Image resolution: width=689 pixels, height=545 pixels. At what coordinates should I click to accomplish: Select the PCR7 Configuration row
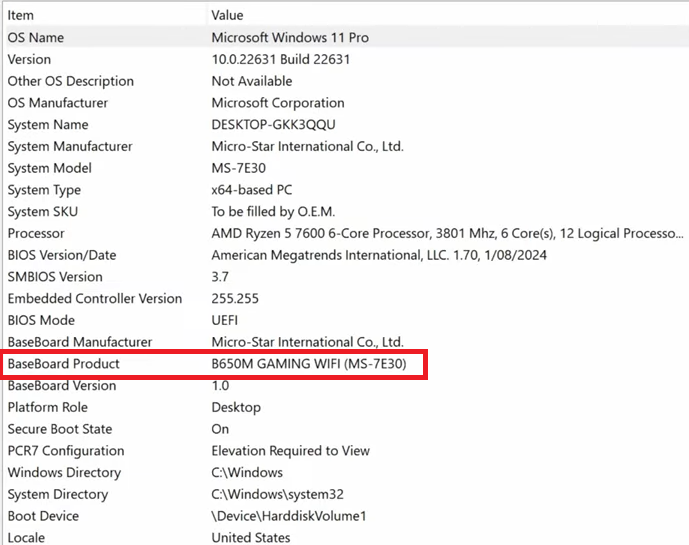66,451
